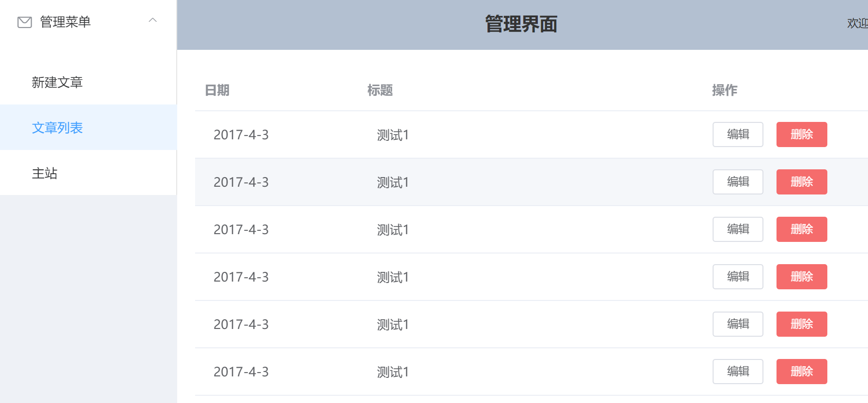Navigate to 主站 from the sidebar

click(x=44, y=173)
